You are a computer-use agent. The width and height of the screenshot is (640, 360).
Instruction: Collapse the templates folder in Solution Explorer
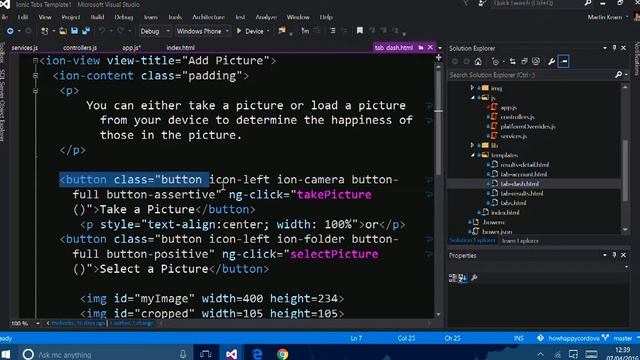click(x=472, y=155)
